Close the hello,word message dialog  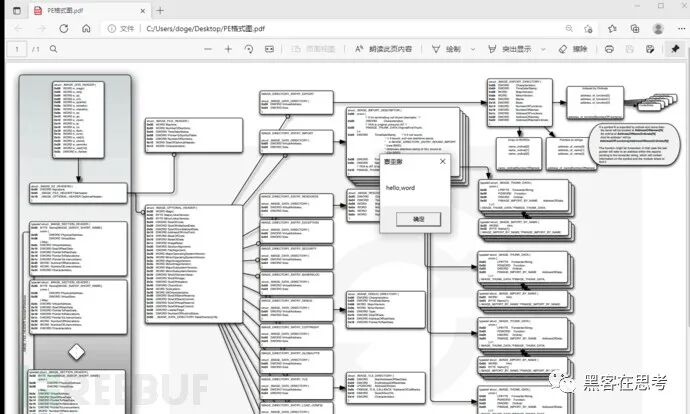coord(443,161)
